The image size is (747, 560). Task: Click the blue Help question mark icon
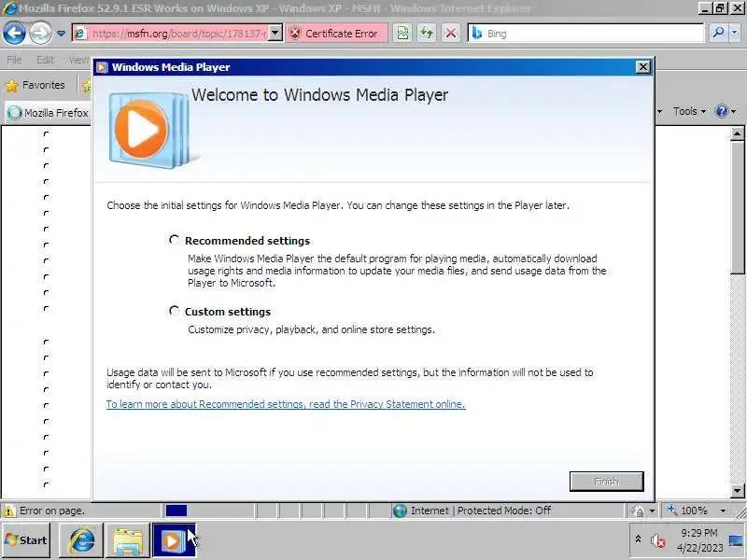click(722, 111)
